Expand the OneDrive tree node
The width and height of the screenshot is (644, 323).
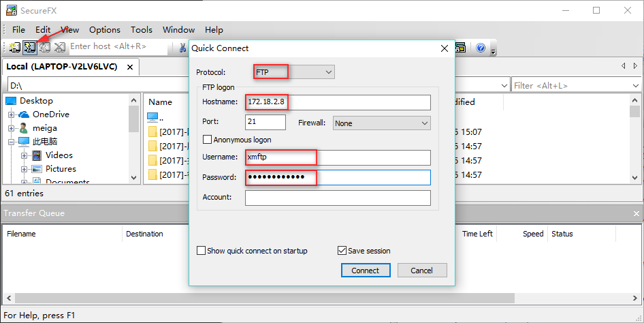[x=11, y=114]
